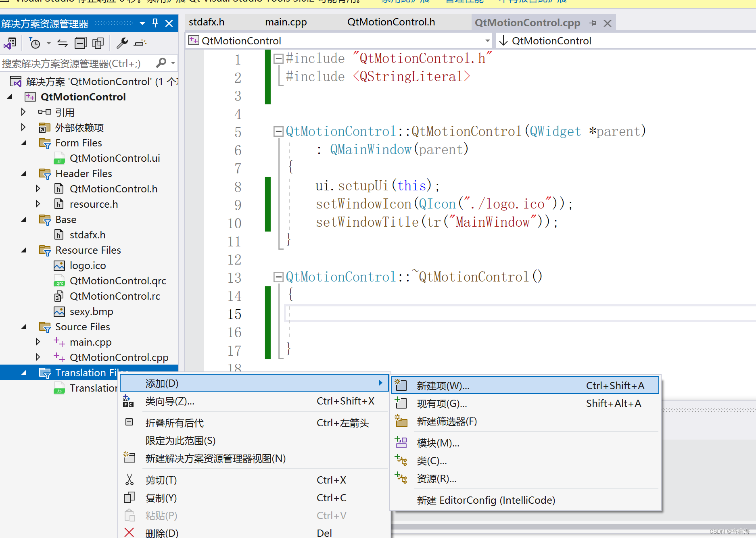Click the Resource Files folder icon

[45, 250]
